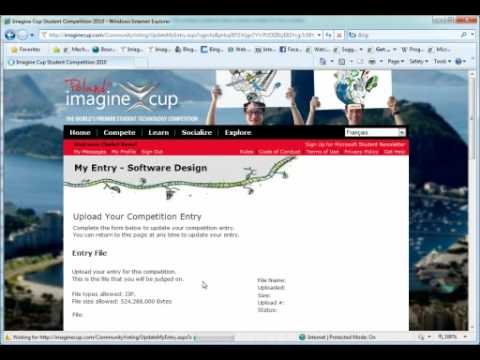Click the browser Back arrow button
This screenshot has height=360, width=480.
(x=10, y=35)
